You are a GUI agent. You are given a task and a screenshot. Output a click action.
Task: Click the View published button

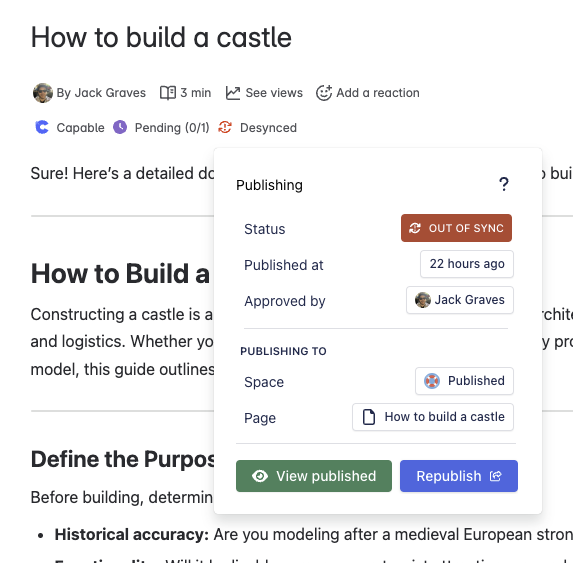point(314,476)
